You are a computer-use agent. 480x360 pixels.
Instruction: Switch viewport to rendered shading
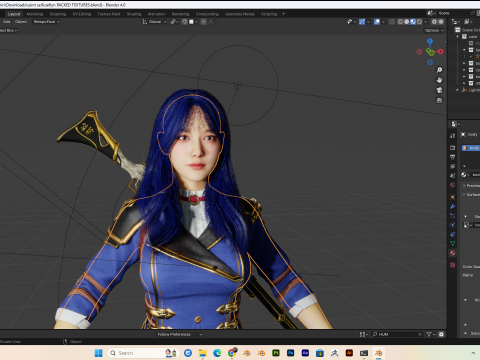419,22
